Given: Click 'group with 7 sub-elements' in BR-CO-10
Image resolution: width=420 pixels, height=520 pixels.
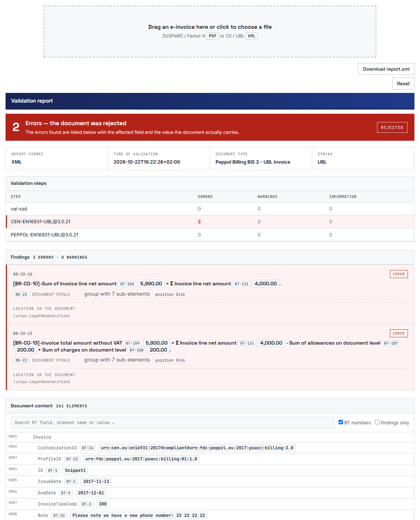Looking at the screenshot, I should (x=117, y=294).
